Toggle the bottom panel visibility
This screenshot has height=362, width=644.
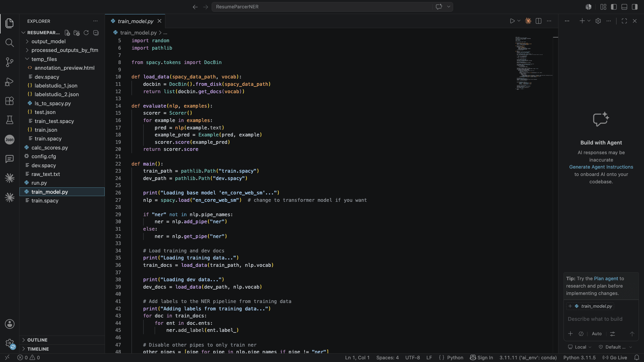coord(624,7)
